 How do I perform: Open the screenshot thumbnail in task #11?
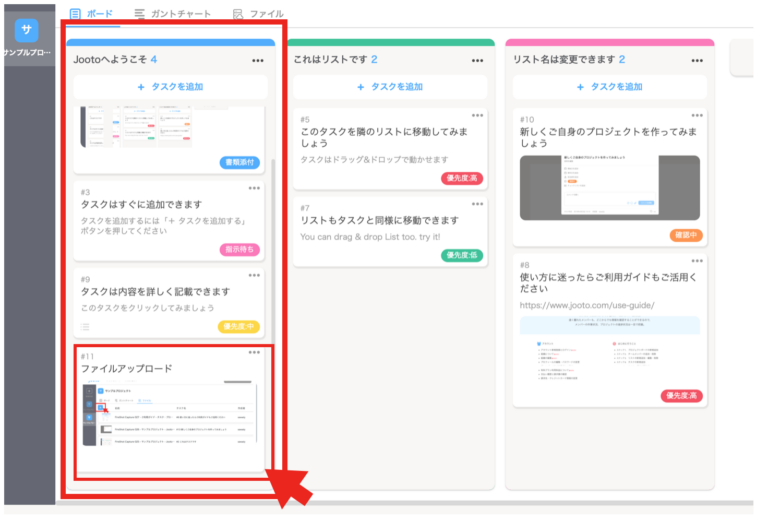click(x=169, y=413)
